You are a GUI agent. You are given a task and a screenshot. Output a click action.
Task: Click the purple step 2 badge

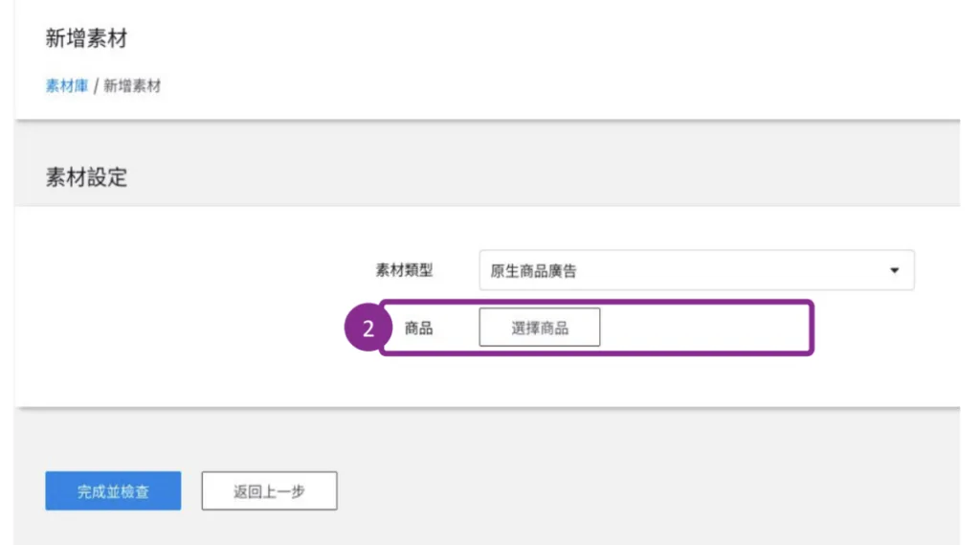click(367, 329)
